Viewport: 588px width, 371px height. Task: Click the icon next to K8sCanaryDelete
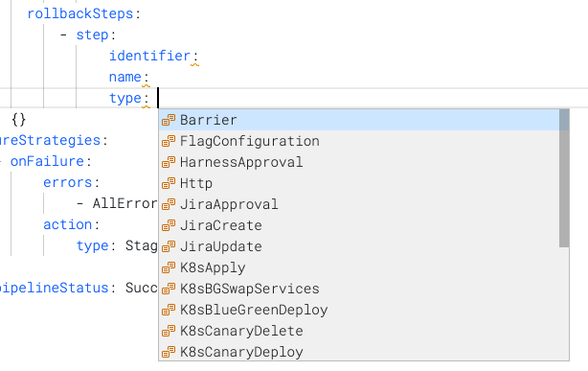(169, 331)
